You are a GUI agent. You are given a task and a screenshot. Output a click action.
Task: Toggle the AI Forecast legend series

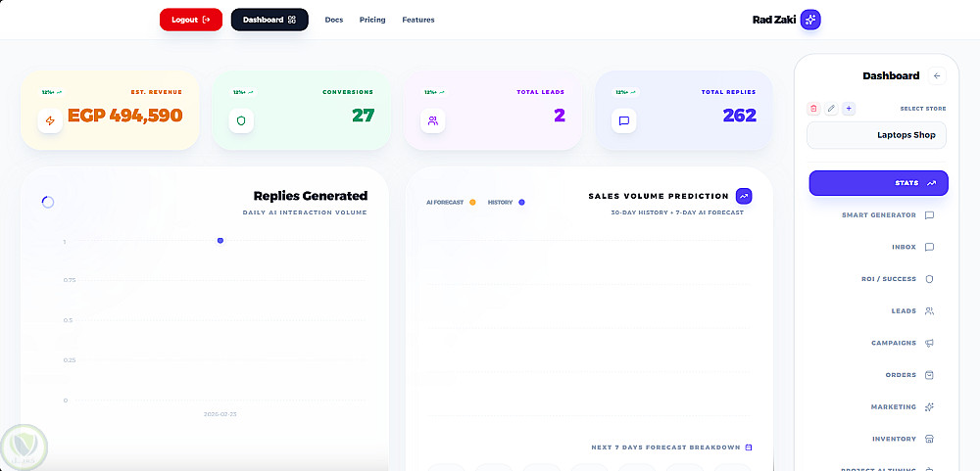click(x=451, y=203)
